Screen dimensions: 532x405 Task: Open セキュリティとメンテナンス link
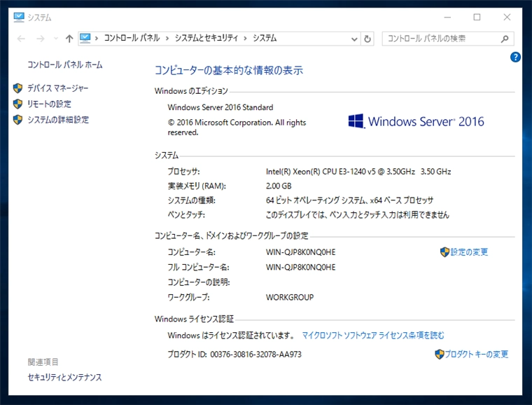[64, 377]
